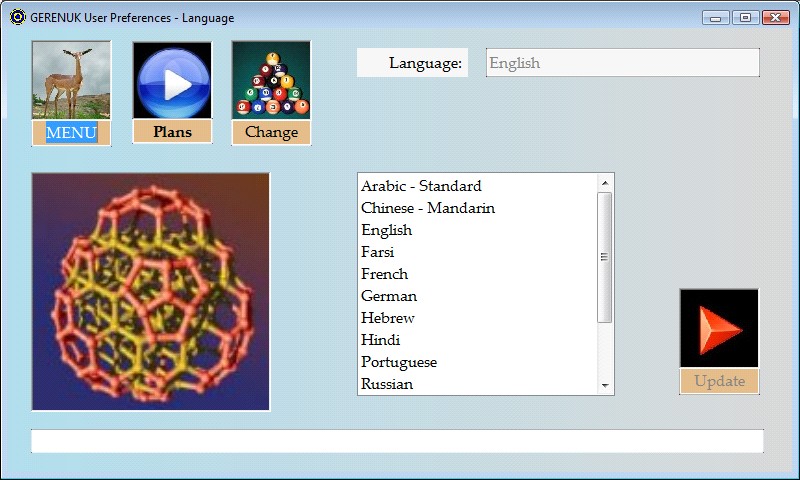Click the Language text field showing English
The height and width of the screenshot is (480, 800).
point(622,63)
